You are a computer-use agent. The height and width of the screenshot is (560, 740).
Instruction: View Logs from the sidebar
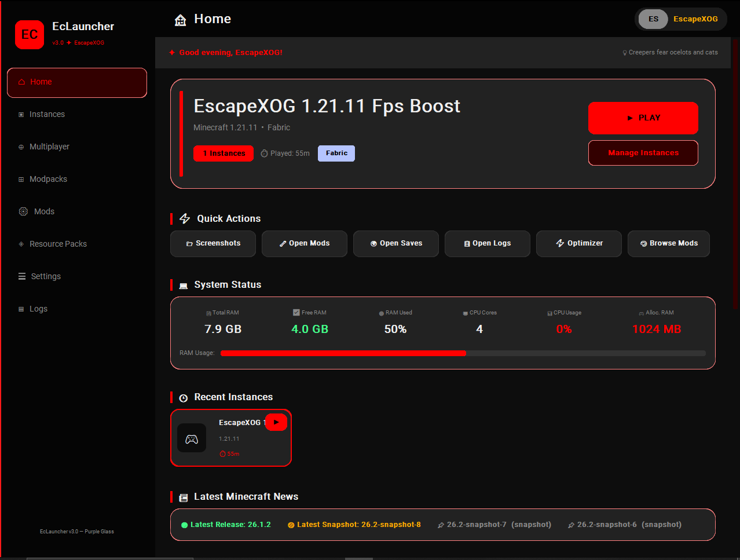pyautogui.click(x=77, y=309)
